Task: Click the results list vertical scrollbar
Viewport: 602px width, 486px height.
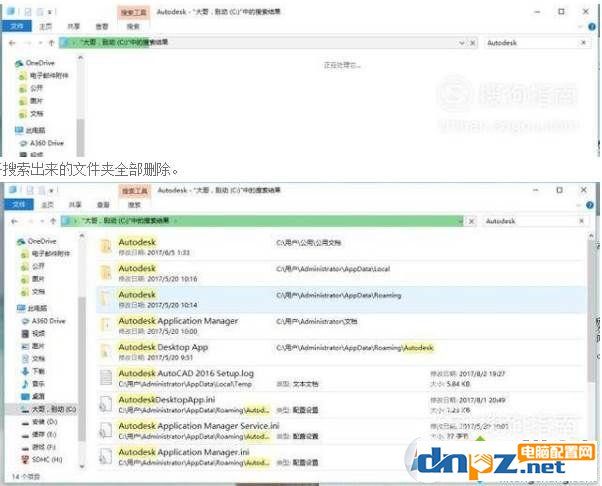Action: [x=591, y=311]
